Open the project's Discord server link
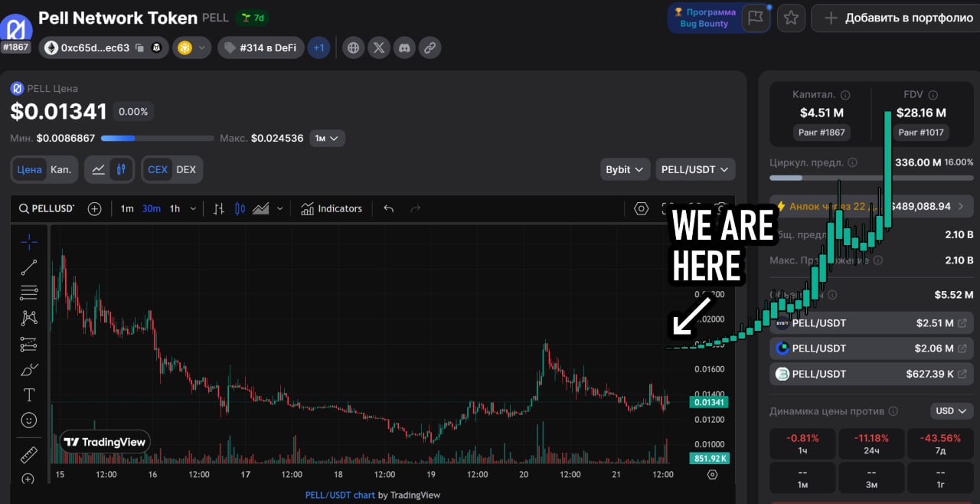The height and width of the screenshot is (504, 980). point(405,47)
